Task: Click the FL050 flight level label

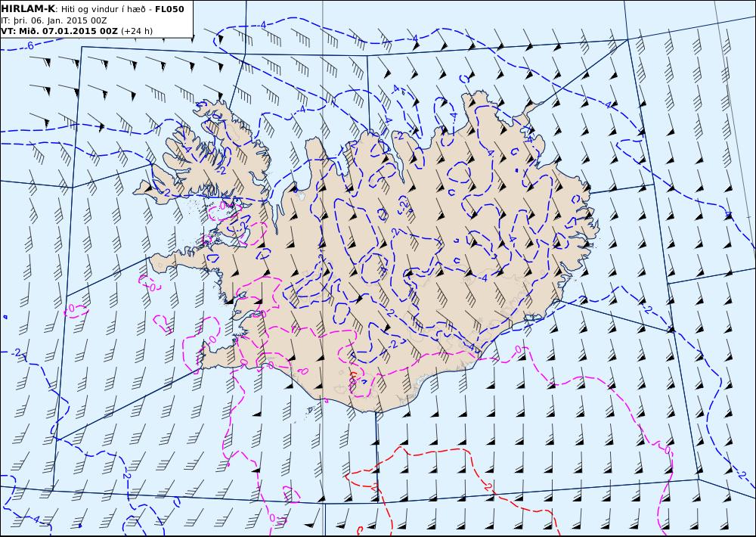Action: (169, 9)
